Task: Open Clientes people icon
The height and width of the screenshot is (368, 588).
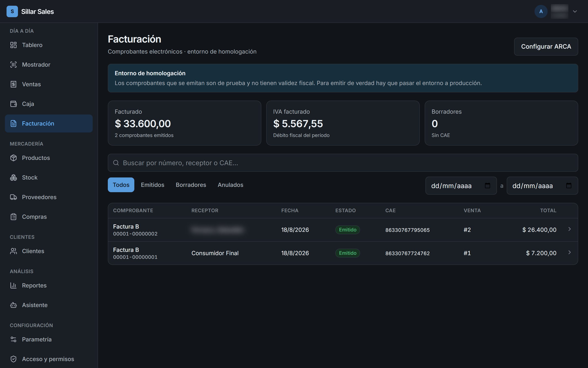Action: pos(13,251)
